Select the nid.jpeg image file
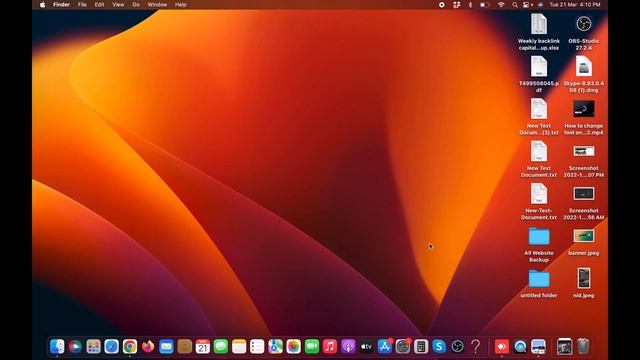Screen dimensions: 640x360 (584, 282)
